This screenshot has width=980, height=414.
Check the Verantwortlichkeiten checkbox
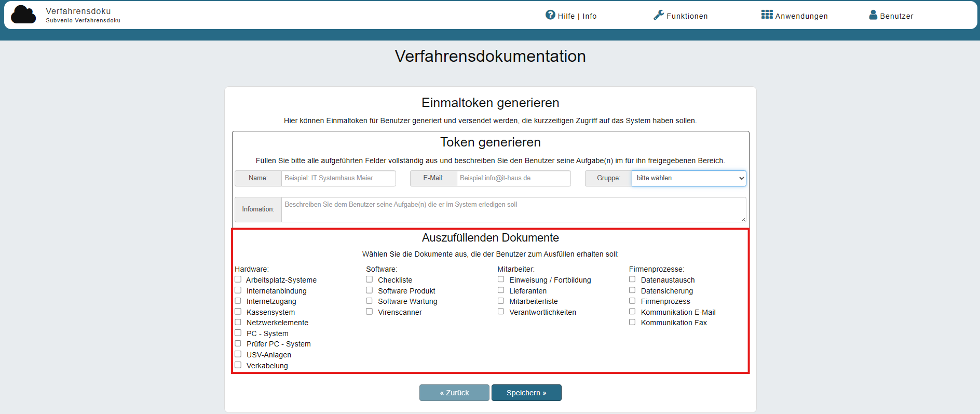[501, 312]
